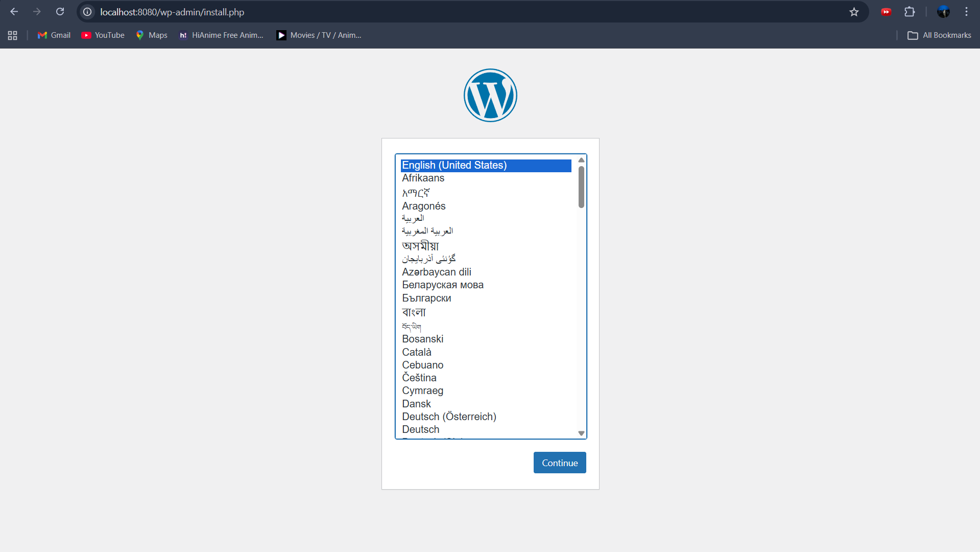980x552 pixels.
Task: Click the site information icon in address bar
Action: coord(88,12)
